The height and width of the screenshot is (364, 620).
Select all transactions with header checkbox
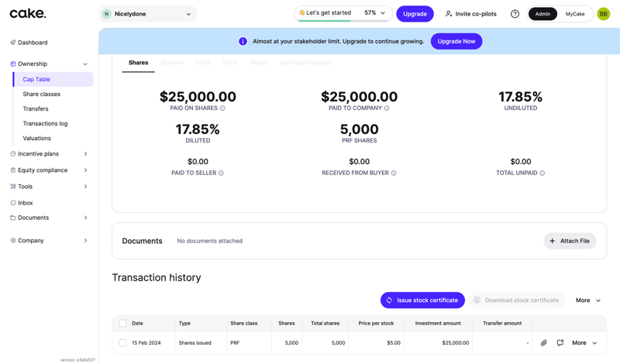click(x=122, y=323)
